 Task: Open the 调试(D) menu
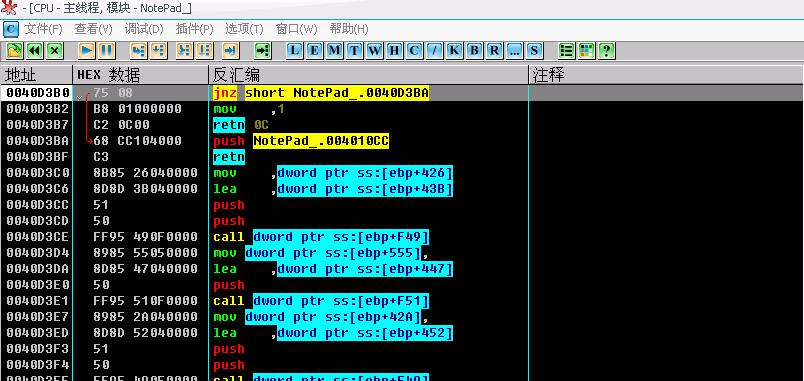click(x=144, y=29)
